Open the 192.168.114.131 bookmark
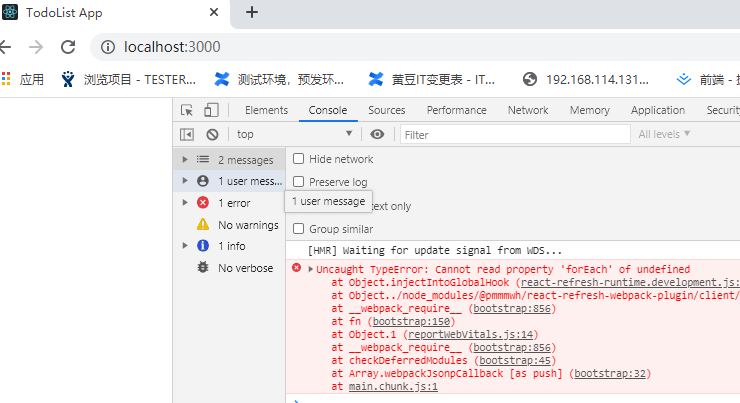The image size is (740, 403). pyautogui.click(x=586, y=79)
